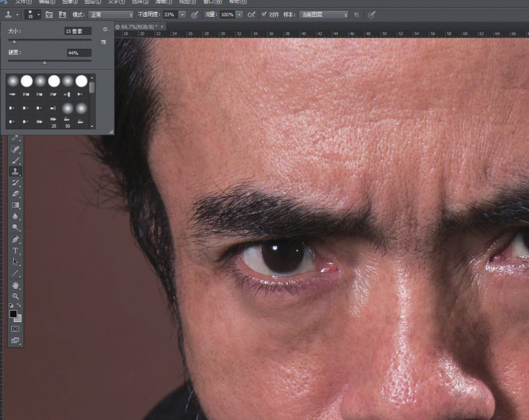Pick the Pen tool
This screenshot has height=420, width=529.
(16, 239)
